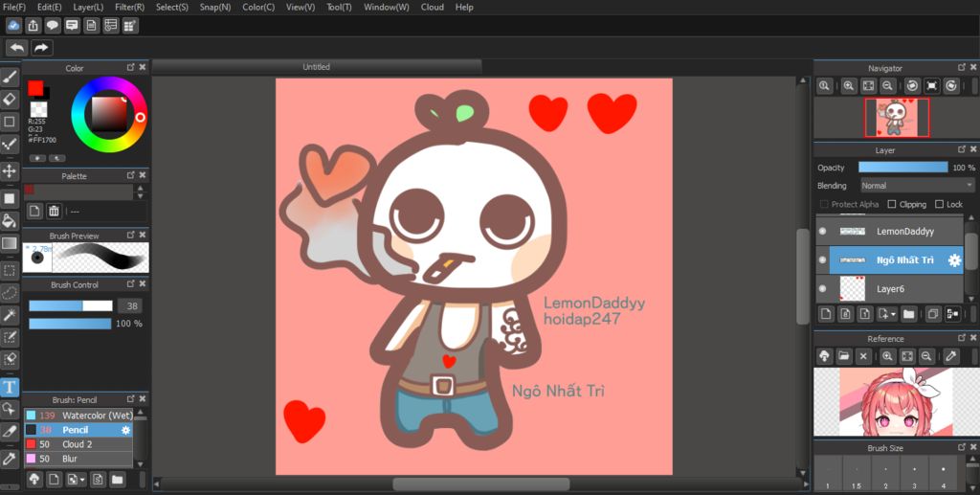Hide the Ngô Nhất Trì layer
Image resolution: width=980 pixels, height=495 pixels.
(x=822, y=260)
